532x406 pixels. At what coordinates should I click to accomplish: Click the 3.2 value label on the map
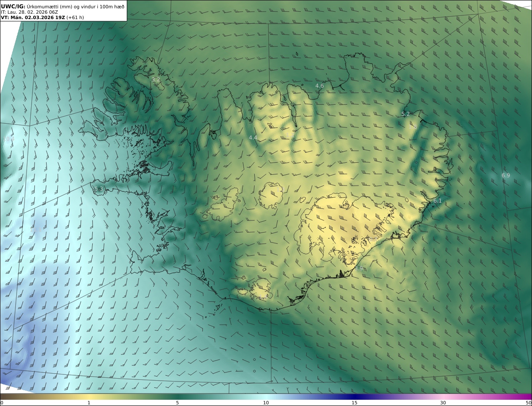point(156,79)
